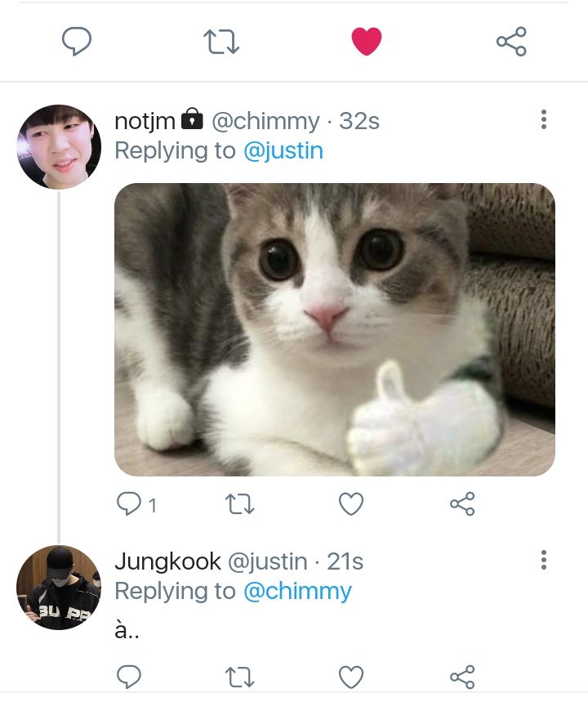Retweet Jungkook's reply tweet
Image resolution: width=588 pixels, height=702 pixels.
pos(239,677)
